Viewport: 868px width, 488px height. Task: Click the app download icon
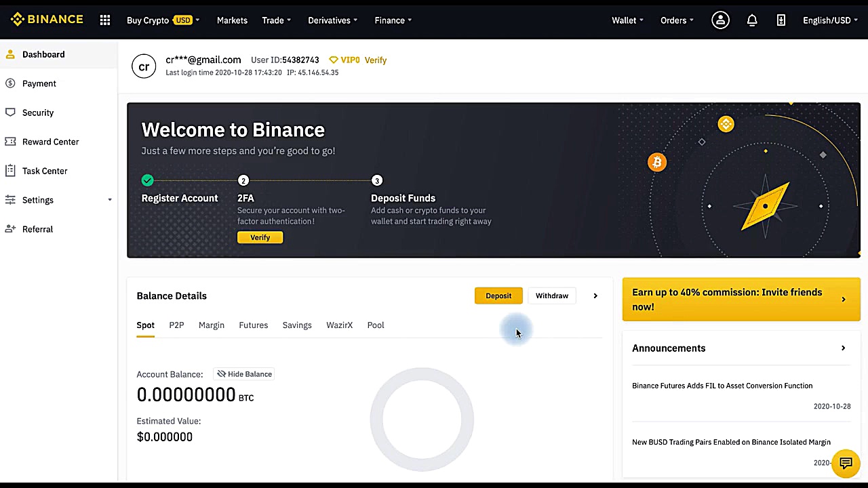click(781, 20)
